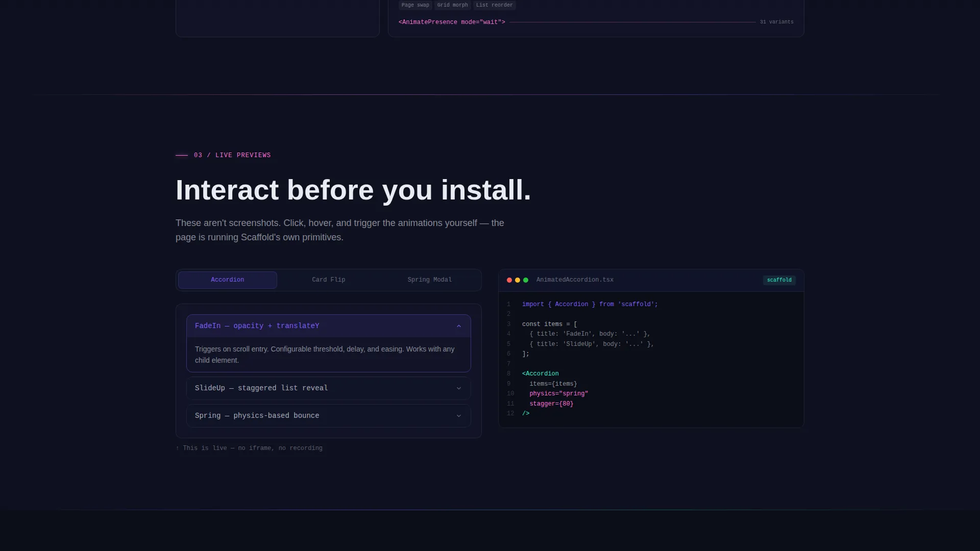Image resolution: width=980 pixels, height=551 pixels.
Task: Click the items={items} code line
Action: (553, 384)
